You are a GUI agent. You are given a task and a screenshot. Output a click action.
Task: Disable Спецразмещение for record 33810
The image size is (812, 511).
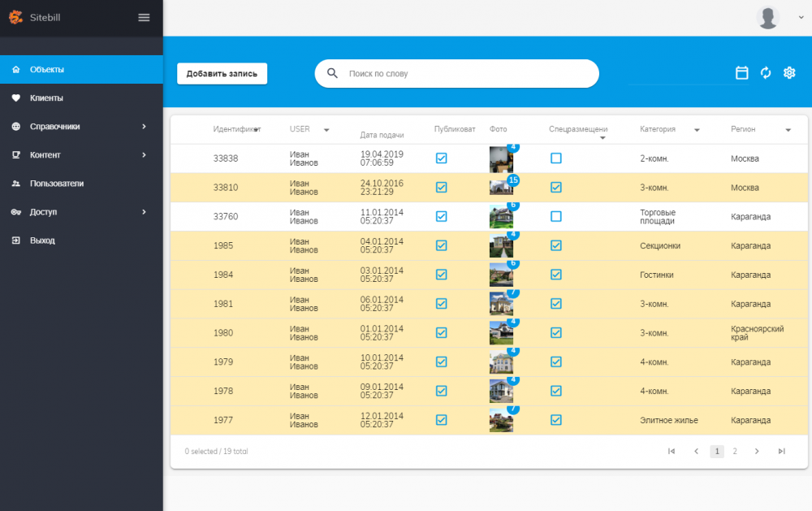click(556, 188)
